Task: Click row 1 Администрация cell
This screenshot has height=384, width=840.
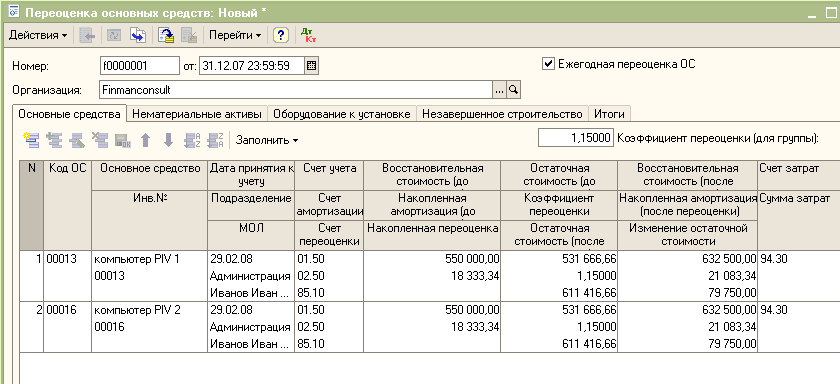Action: click(x=251, y=276)
